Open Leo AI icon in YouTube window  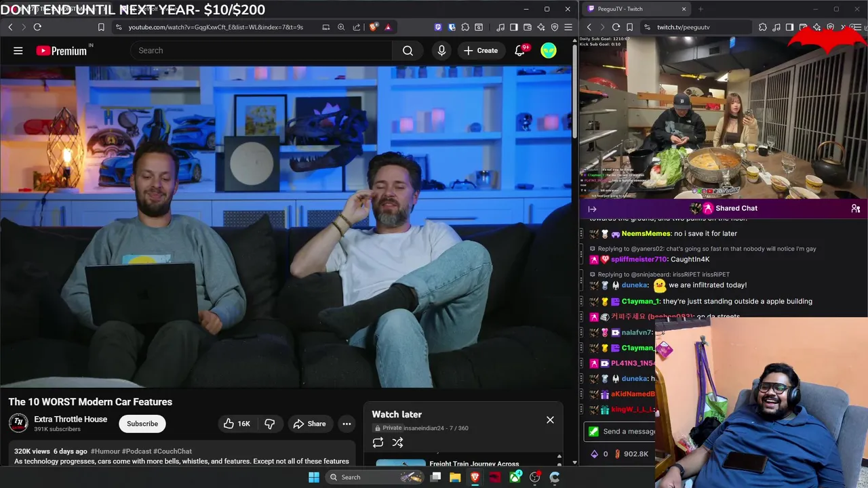(541, 27)
